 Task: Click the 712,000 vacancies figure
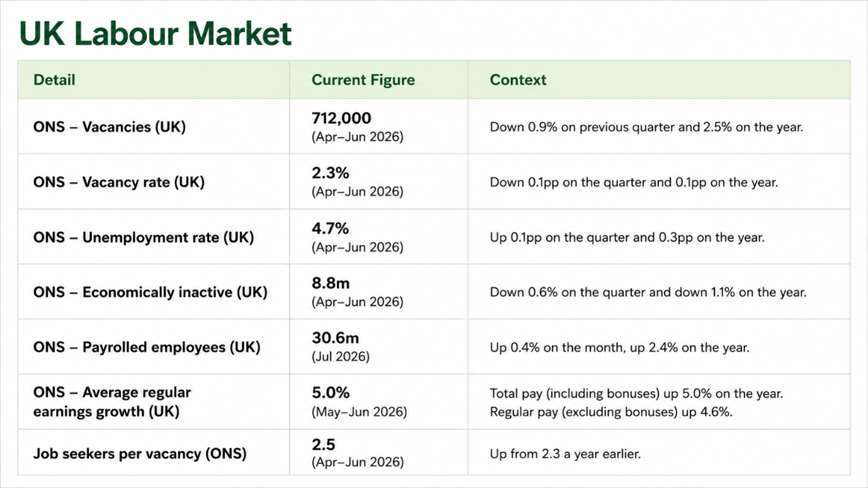(342, 118)
